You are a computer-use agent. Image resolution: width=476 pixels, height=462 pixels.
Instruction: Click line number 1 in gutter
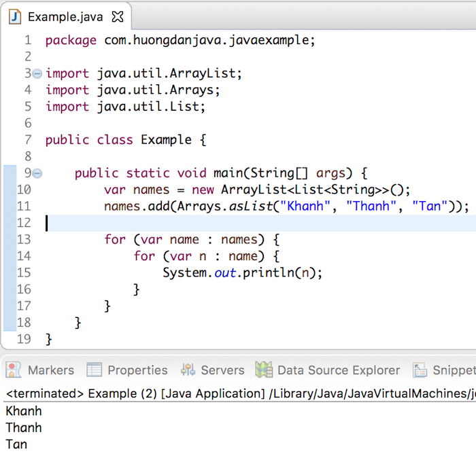[28, 40]
